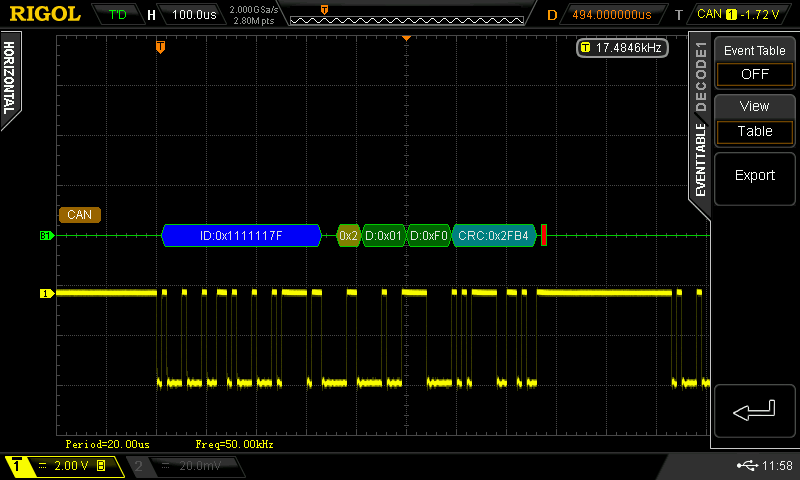The image size is (800, 480).
Task: Click the USB connection icon
Action: 746,466
